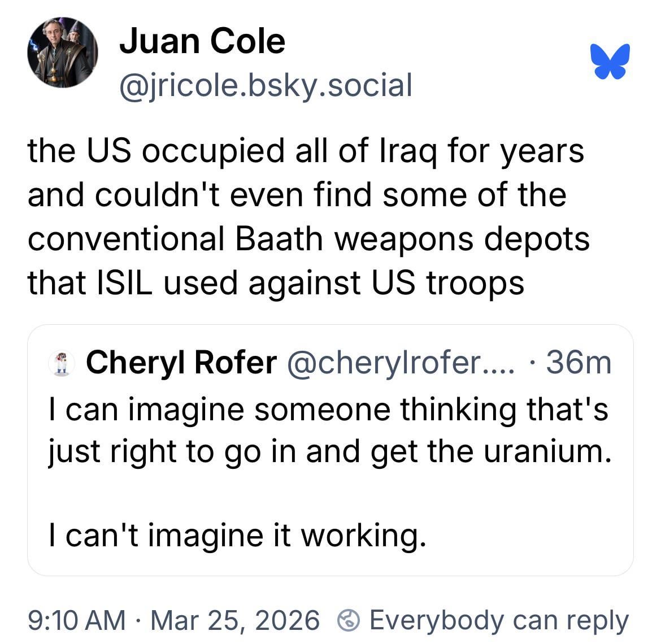Click the "US occupied all of Iraq" line
Image resolution: width=661 pixels, height=644 pixels.
click(x=305, y=151)
